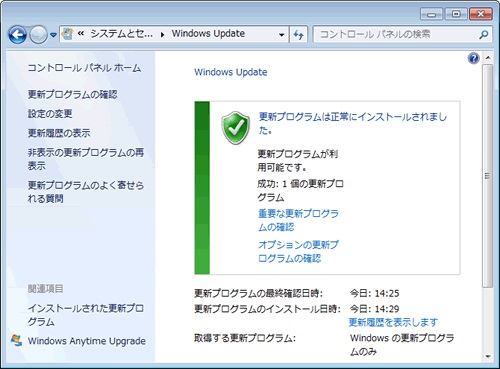500x369 pixels.
Task: Open Windows Anytime Upgrade link
Action: click(87, 341)
